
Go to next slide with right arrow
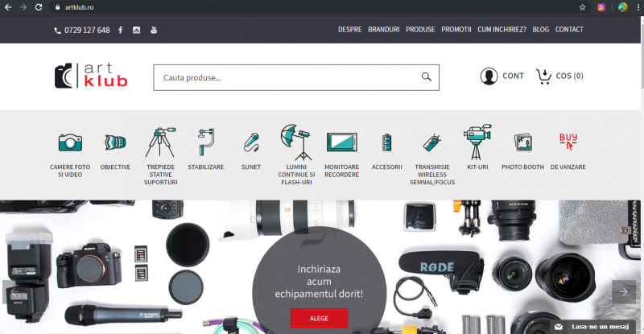[623, 292]
